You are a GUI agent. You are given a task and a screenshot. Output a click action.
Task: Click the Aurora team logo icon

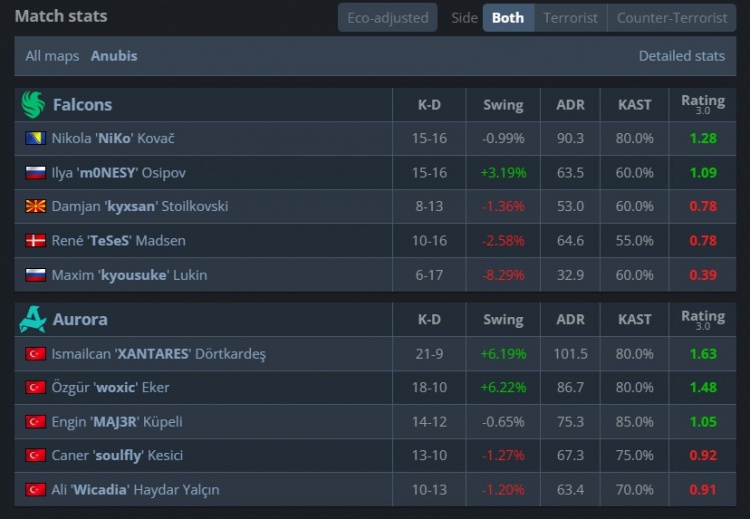tap(33, 319)
